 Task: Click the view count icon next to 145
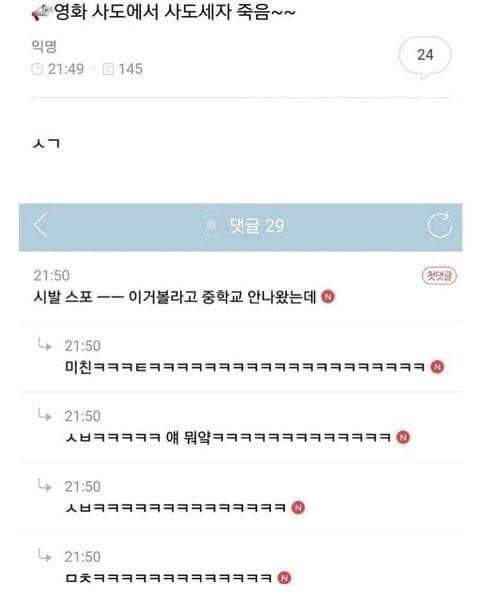(x=108, y=69)
